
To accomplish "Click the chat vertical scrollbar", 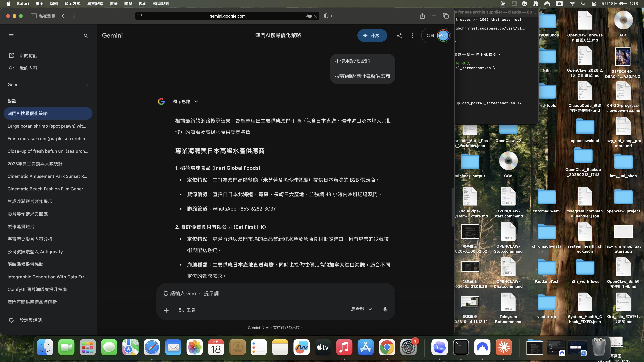I will click(x=452, y=207).
